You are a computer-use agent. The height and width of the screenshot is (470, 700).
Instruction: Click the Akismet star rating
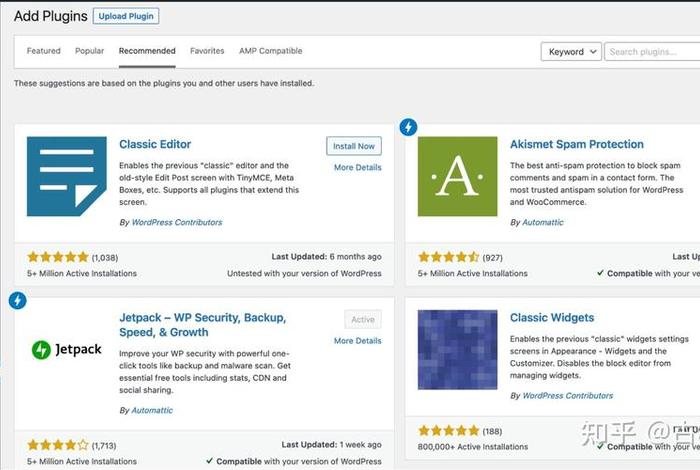[449, 257]
